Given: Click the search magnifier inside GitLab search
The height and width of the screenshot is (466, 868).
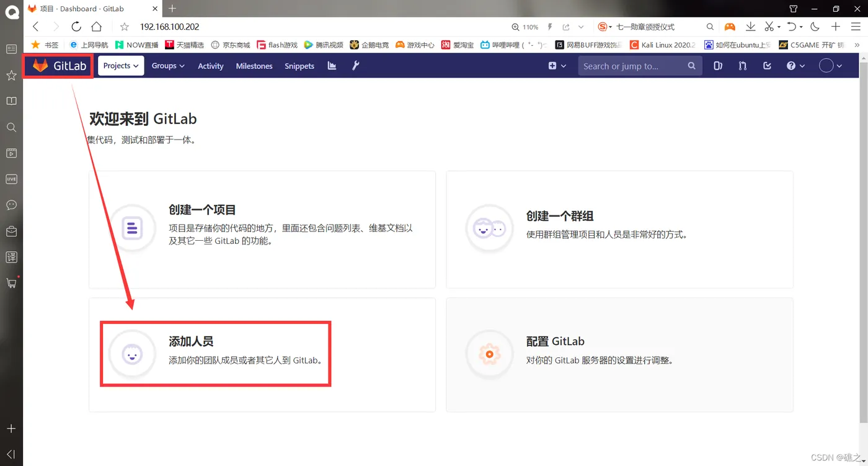Looking at the screenshot, I should [692, 66].
